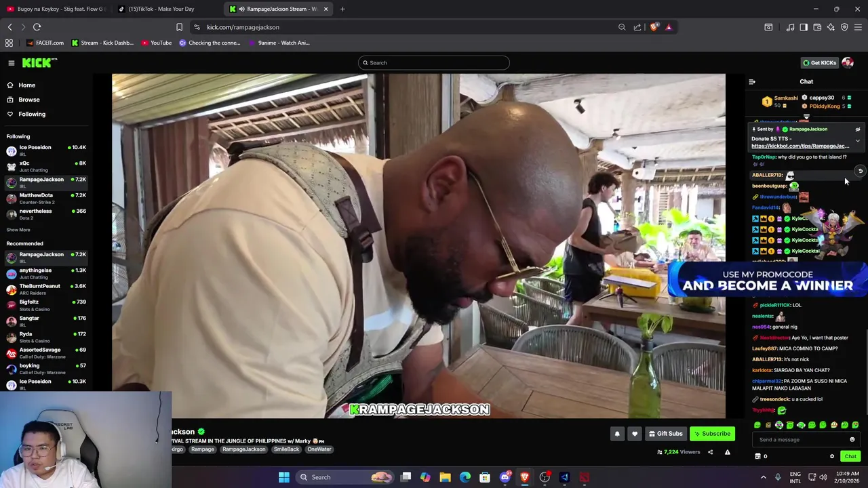This screenshot has height=488, width=868.
Task: Open anythingelse recommended channel
Action: [46, 273]
